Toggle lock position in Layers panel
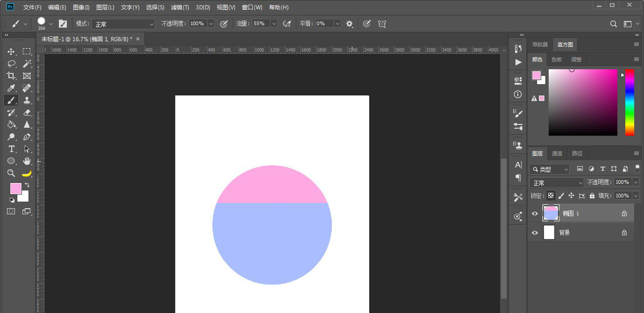 click(571, 196)
